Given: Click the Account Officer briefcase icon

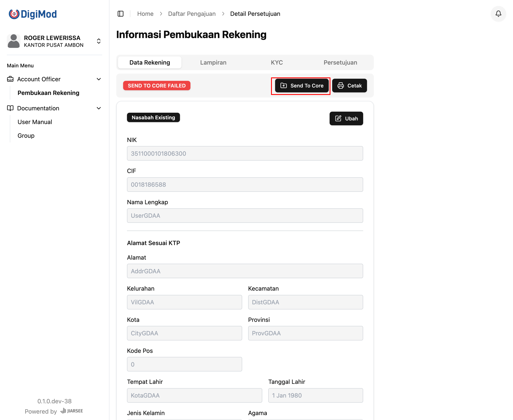Looking at the screenshot, I should (10, 79).
